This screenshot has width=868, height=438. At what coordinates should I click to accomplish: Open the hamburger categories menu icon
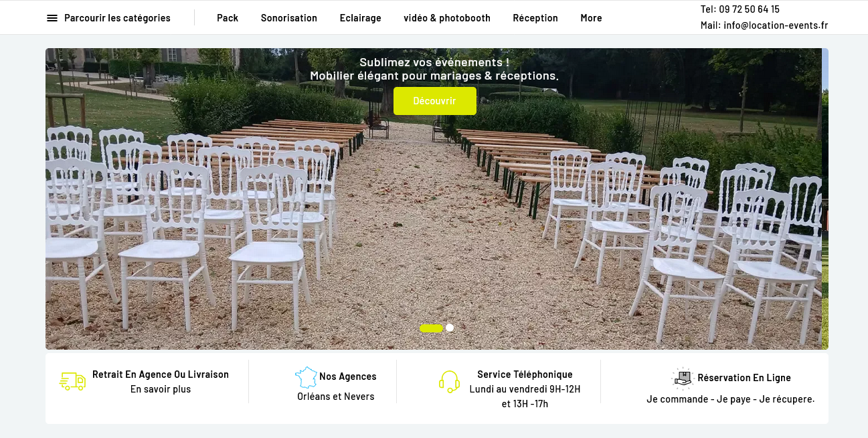[52, 18]
